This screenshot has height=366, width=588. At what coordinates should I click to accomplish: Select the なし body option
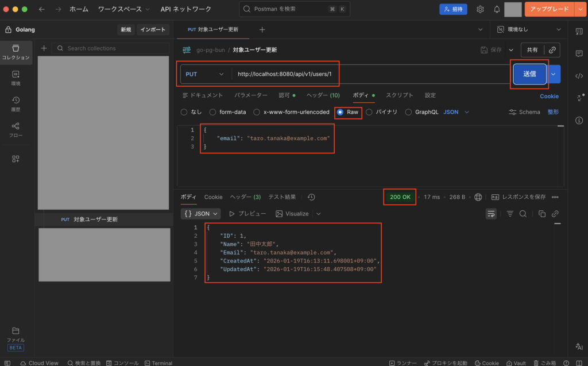pos(184,112)
